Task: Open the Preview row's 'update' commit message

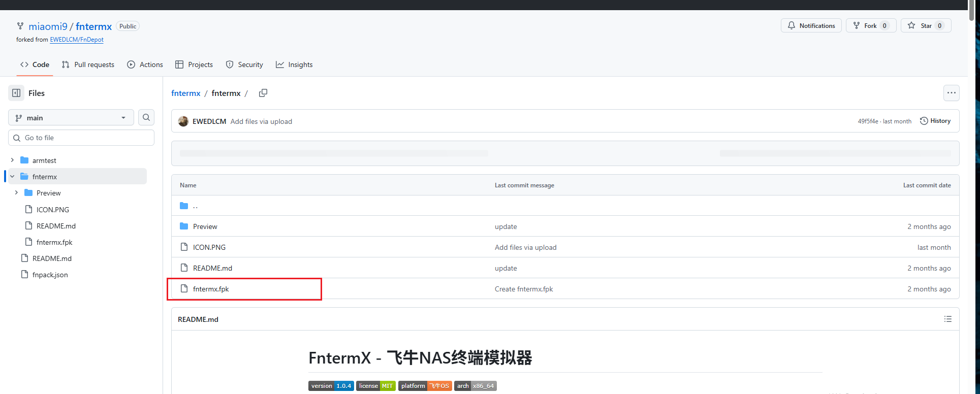Action: [506, 226]
